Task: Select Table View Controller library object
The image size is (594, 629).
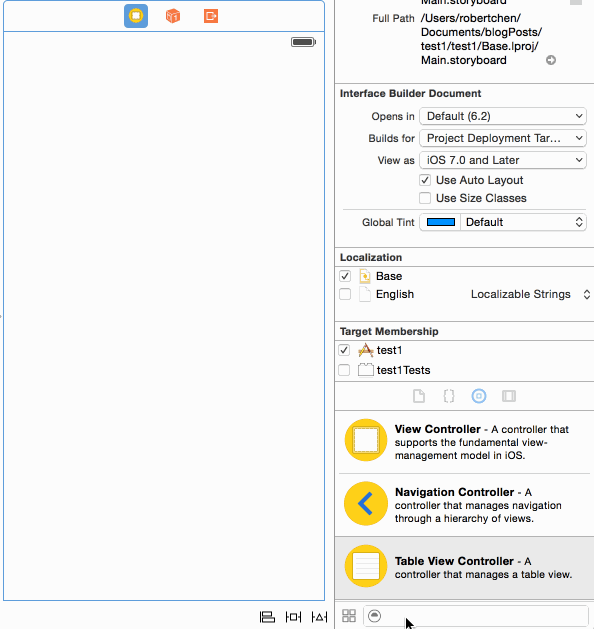Action: tap(464, 567)
